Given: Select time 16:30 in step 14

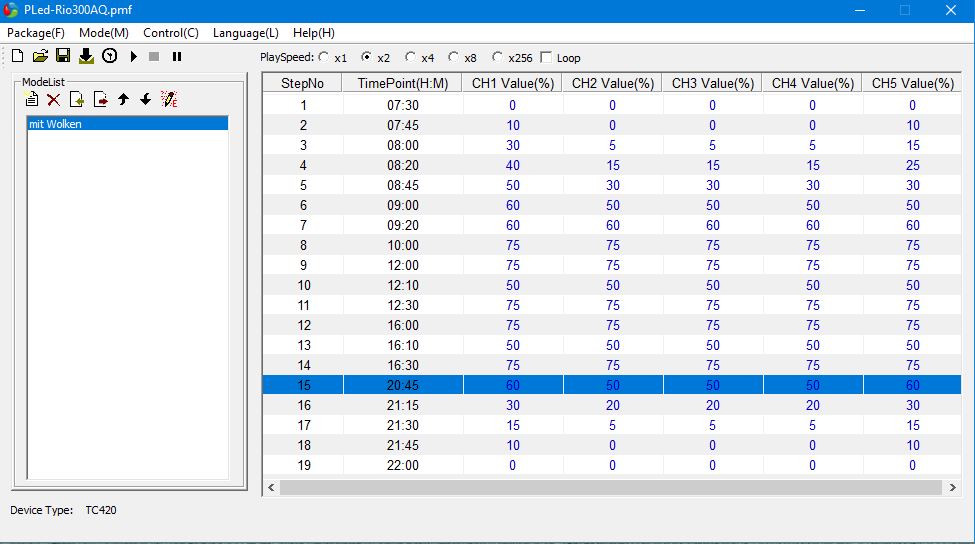Looking at the screenshot, I should [x=403, y=365].
